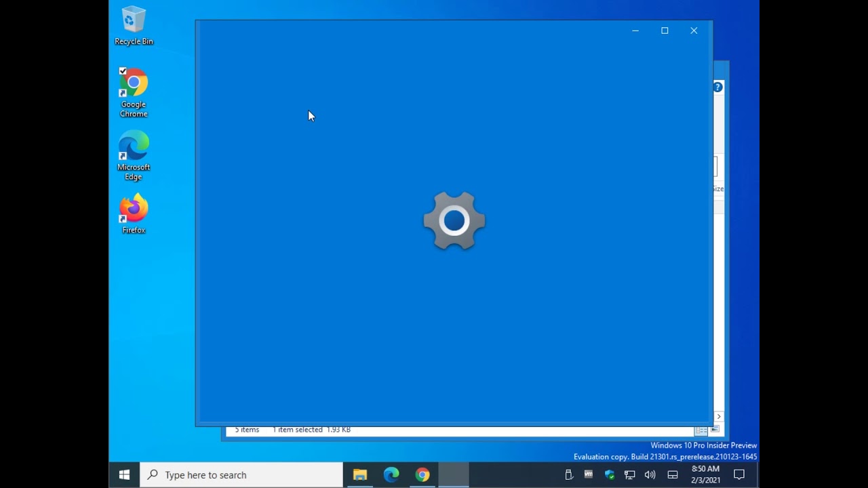This screenshot has width=868, height=488.
Task: Switch File Explorer to large icons view
Action: [714, 430]
